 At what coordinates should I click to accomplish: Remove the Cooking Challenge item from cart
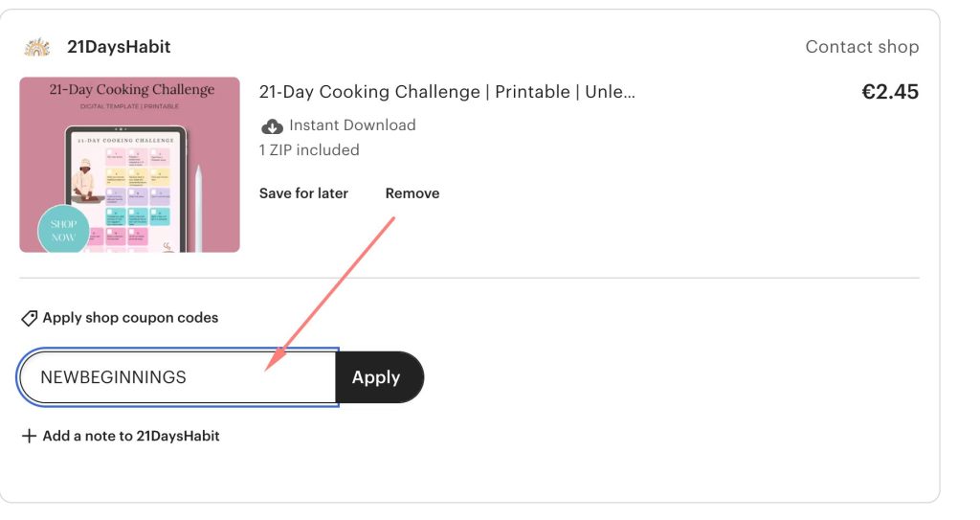(x=412, y=193)
